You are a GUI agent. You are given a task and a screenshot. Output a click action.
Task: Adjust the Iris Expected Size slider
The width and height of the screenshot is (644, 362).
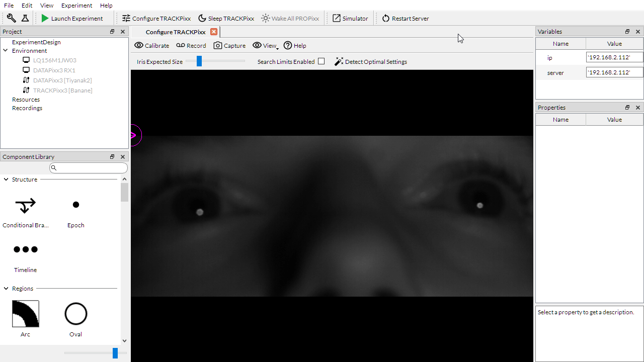pyautogui.click(x=199, y=61)
